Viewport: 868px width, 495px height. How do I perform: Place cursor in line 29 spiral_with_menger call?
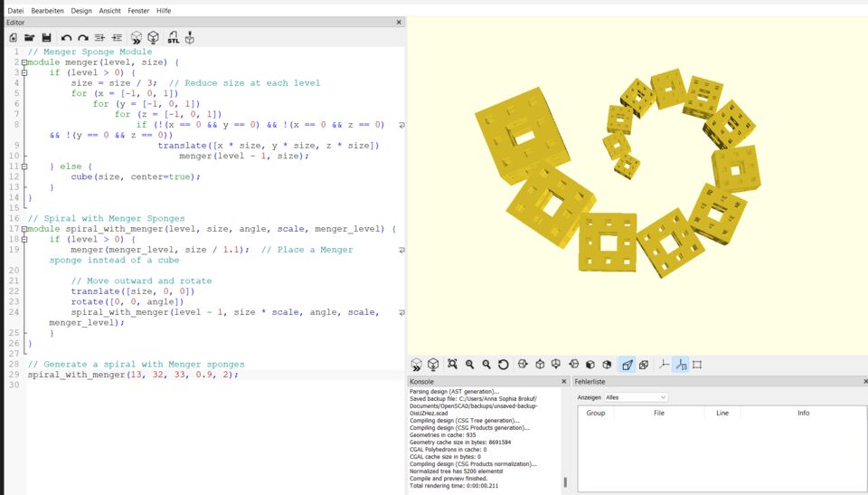pos(133,375)
